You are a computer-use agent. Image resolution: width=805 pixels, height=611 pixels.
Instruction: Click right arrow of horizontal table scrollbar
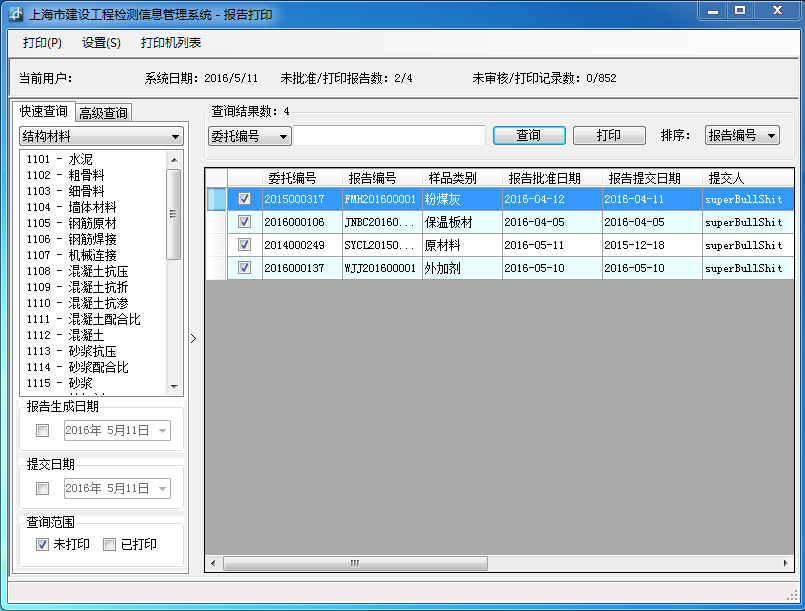point(786,564)
